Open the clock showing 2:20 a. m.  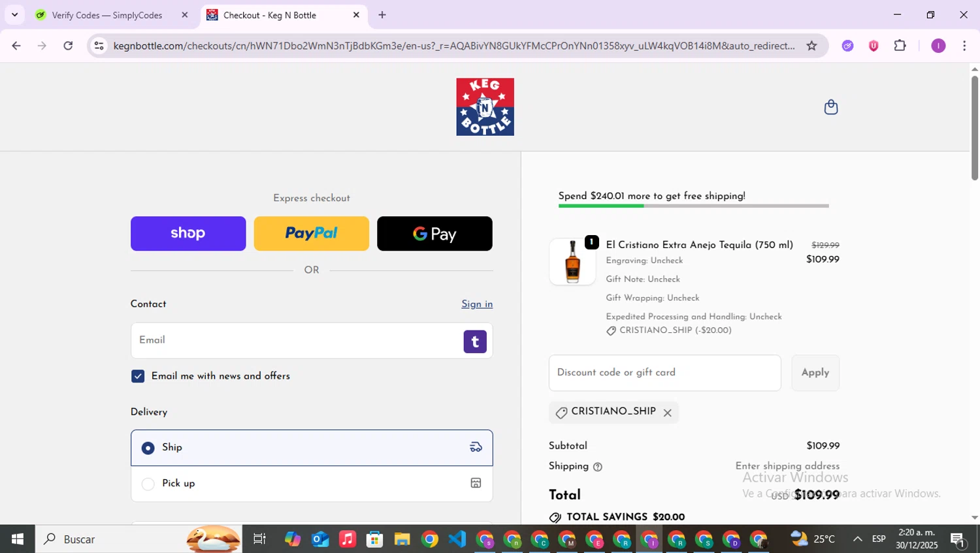pos(917,539)
